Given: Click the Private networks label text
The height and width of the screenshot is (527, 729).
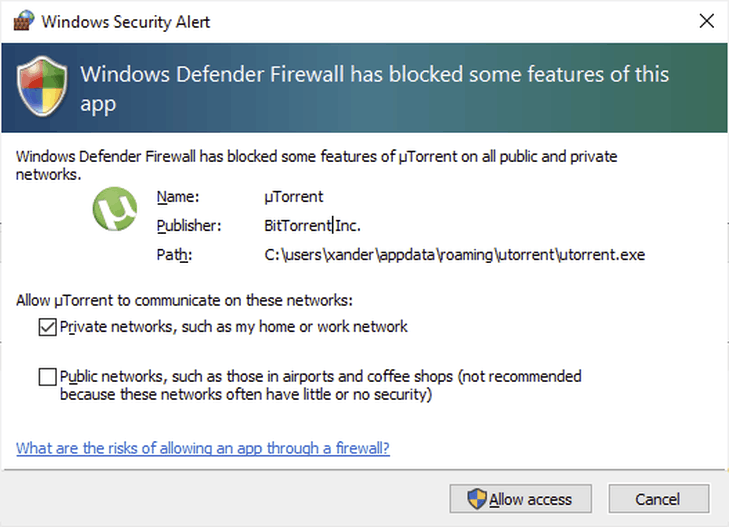Looking at the screenshot, I should [x=233, y=327].
